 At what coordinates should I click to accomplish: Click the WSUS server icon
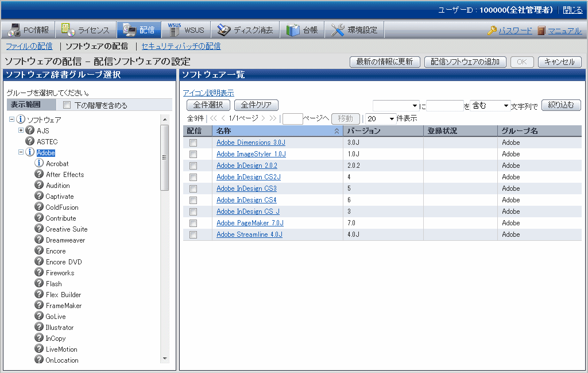coord(174,30)
